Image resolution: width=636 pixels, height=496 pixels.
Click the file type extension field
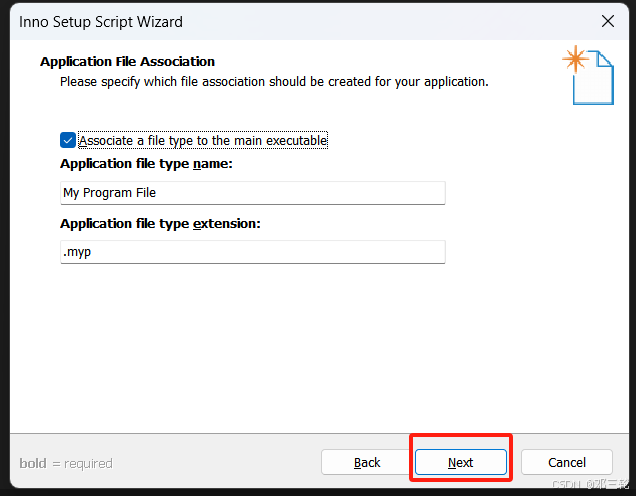tap(253, 252)
